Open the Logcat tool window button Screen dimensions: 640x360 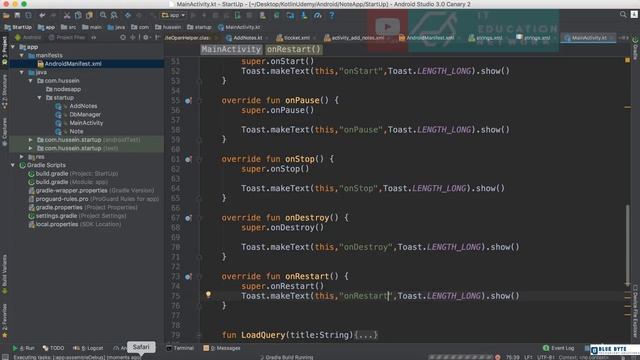pyautogui.click(x=88, y=348)
